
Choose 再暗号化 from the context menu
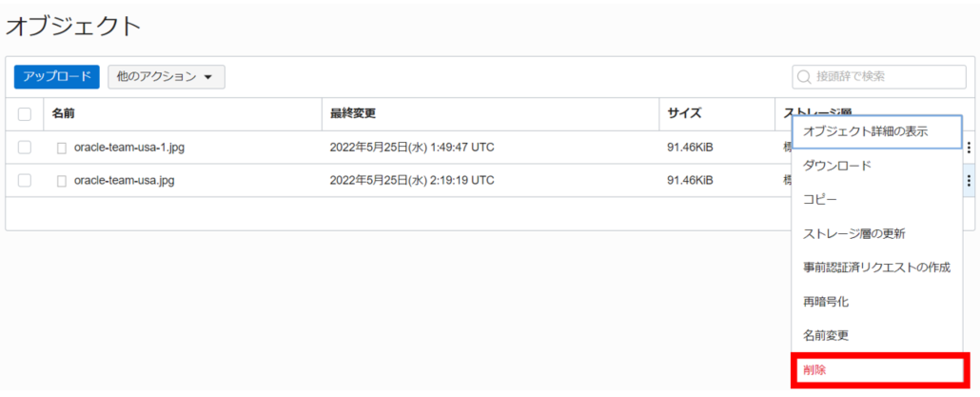coord(825,301)
